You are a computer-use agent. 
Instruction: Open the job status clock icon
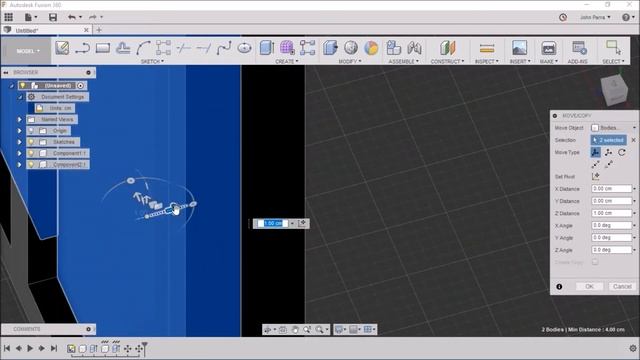563,17
